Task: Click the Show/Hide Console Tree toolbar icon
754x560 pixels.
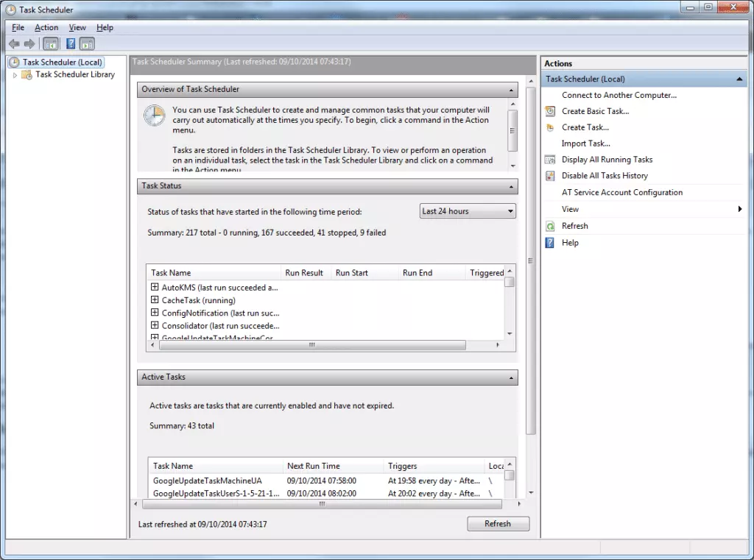Action: (50, 43)
